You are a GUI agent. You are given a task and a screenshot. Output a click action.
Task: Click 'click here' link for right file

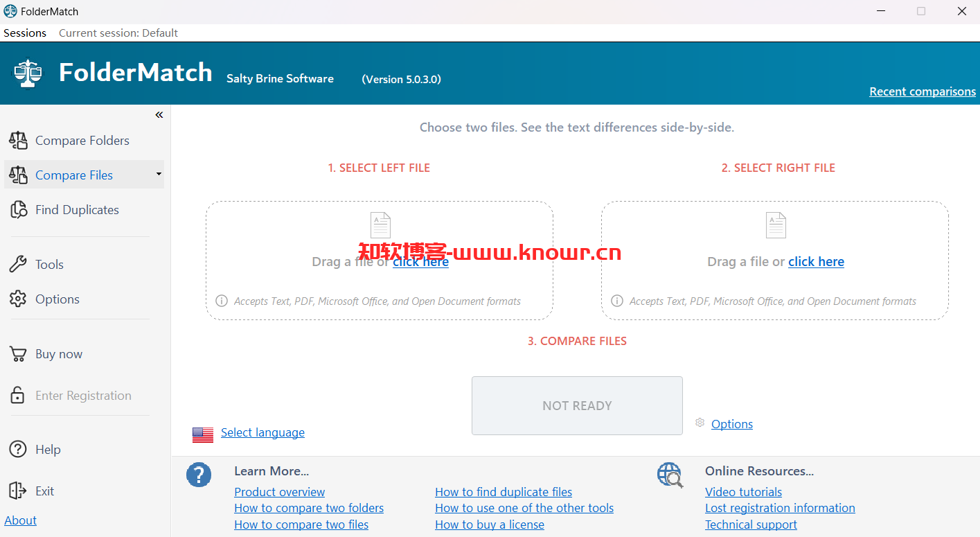[x=816, y=262]
